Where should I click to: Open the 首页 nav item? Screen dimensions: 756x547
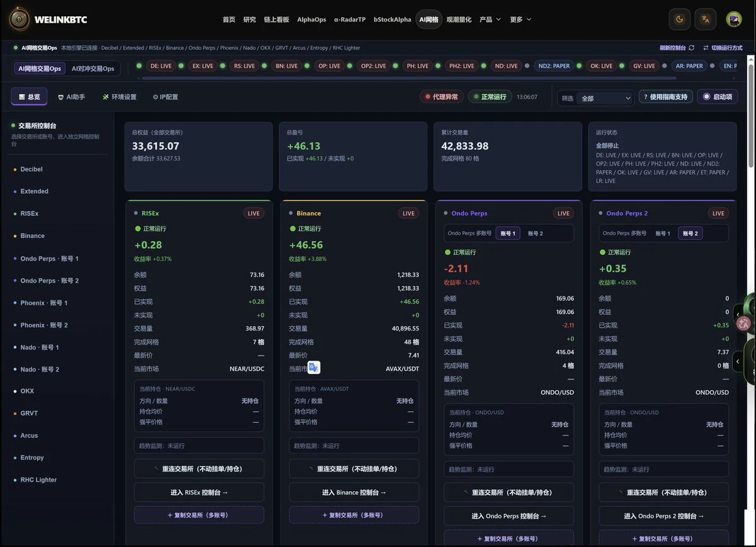pyautogui.click(x=229, y=20)
